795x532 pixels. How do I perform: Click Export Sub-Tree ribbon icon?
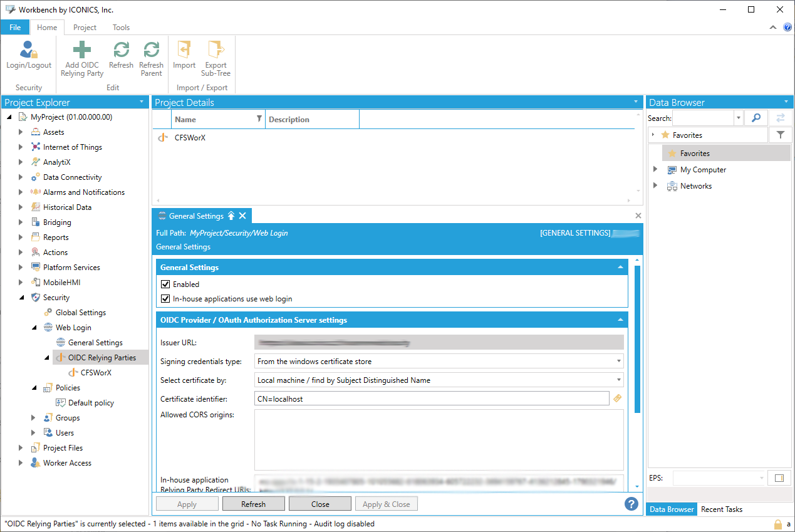216,51
